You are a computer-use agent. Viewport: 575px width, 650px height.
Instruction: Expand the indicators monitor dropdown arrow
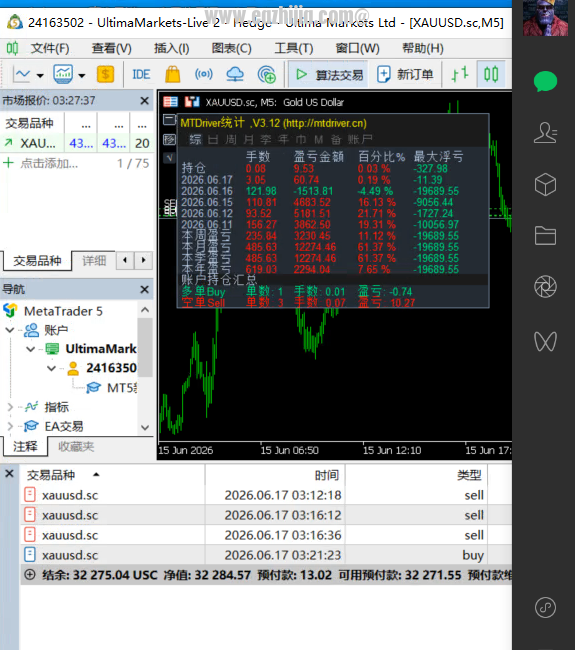click(x=82, y=75)
